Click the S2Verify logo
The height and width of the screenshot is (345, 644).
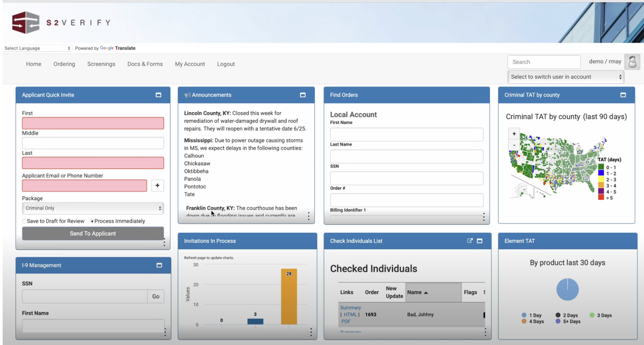61,22
